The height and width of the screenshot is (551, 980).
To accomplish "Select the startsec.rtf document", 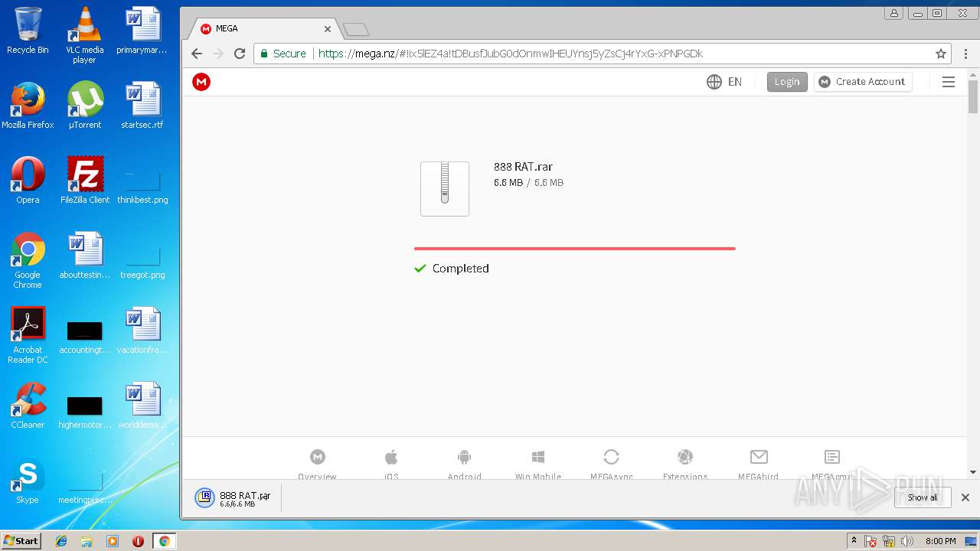I will [142, 105].
